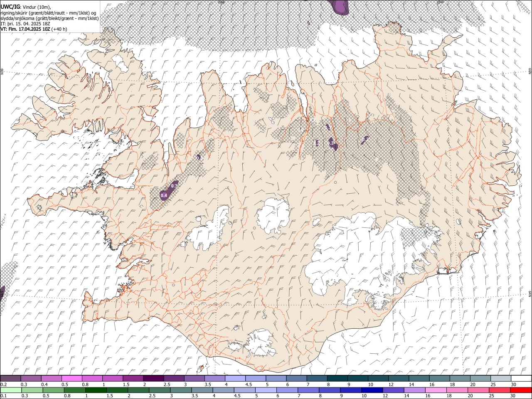532x399 pixels.
Task: Click the upper legend swatch starting at 0.4
Action: pos(52,378)
